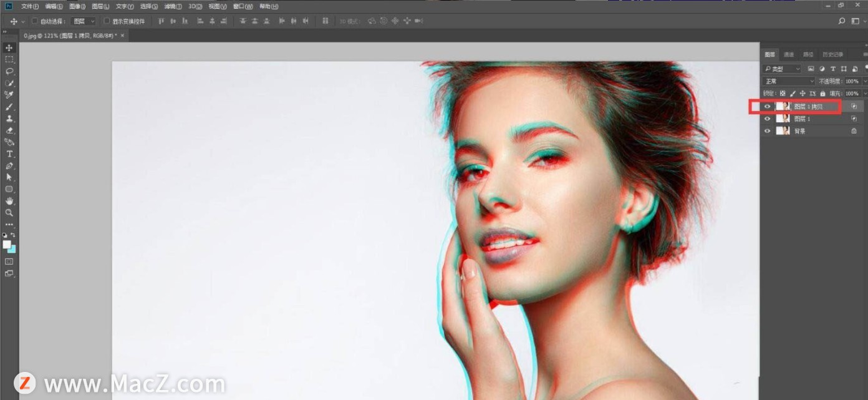Enable the 显示变换控件 checkbox
This screenshot has height=400, width=868.
[107, 21]
